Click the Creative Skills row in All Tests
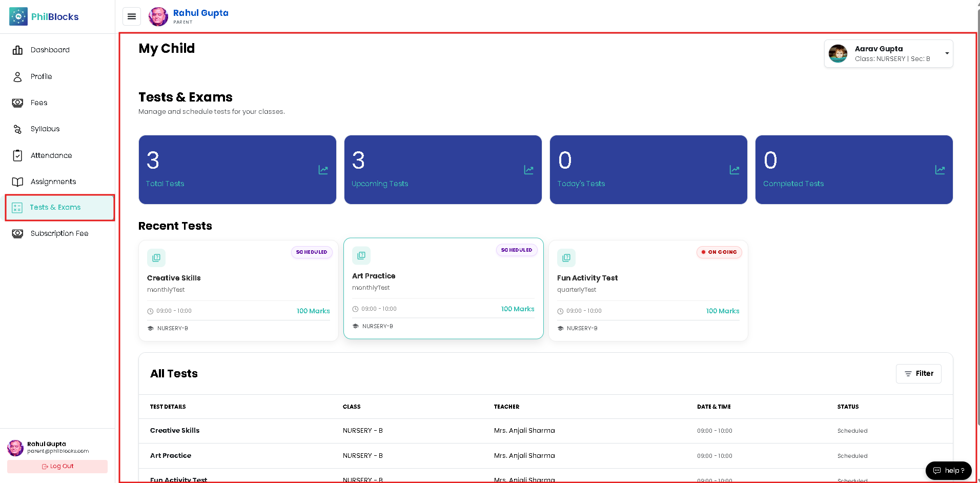Screen dimensions: 980x483 (x=546, y=431)
